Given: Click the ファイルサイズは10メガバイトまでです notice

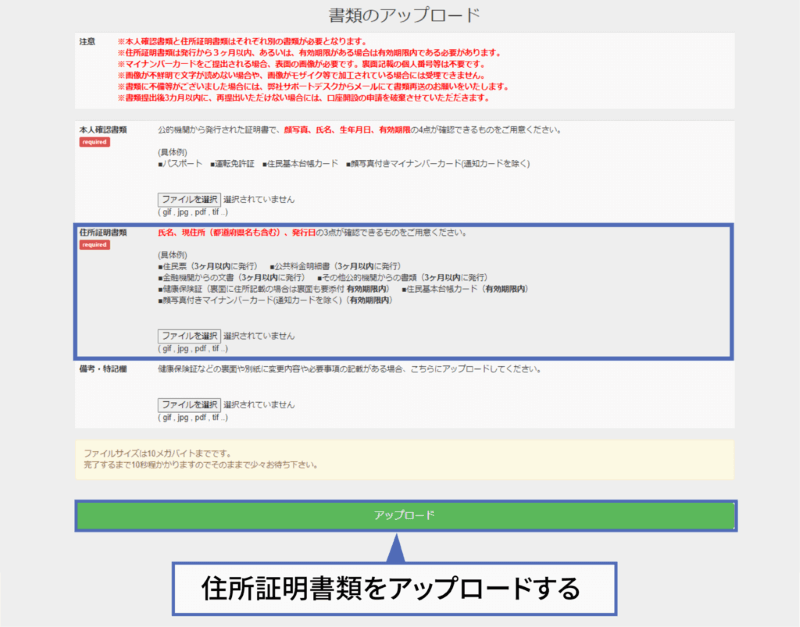Looking at the screenshot, I should pyautogui.click(x=158, y=454).
